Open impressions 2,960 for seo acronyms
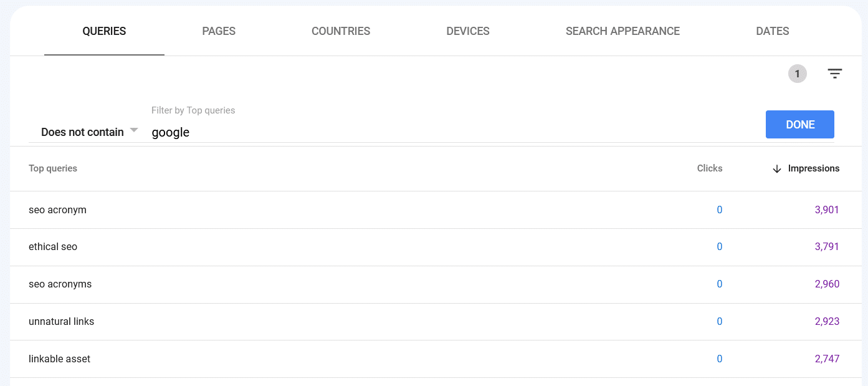The image size is (868, 386). tap(827, 284)
